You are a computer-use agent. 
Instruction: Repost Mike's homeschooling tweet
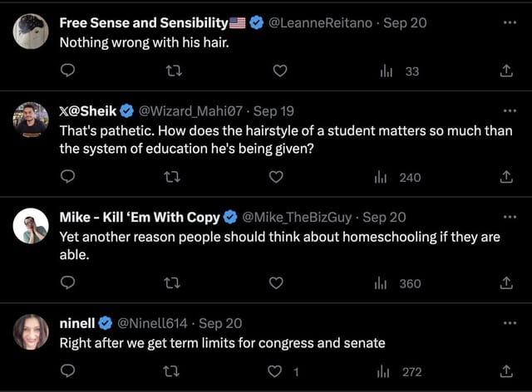coord(174,283)
